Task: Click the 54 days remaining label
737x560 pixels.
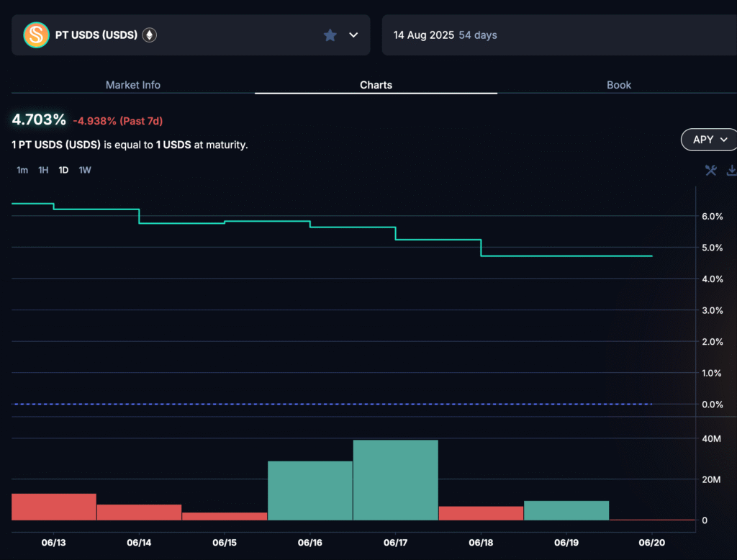Action: [x=478, y=35]
